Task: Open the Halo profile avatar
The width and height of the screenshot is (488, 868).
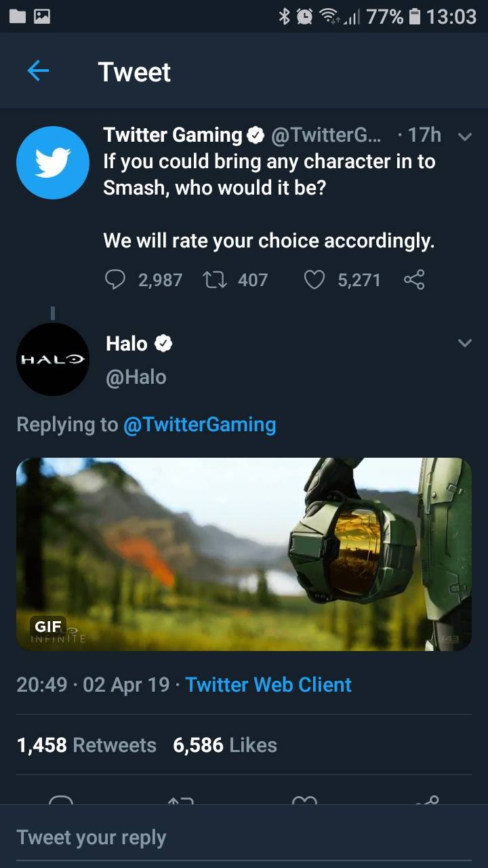Action: coord(53,359)
